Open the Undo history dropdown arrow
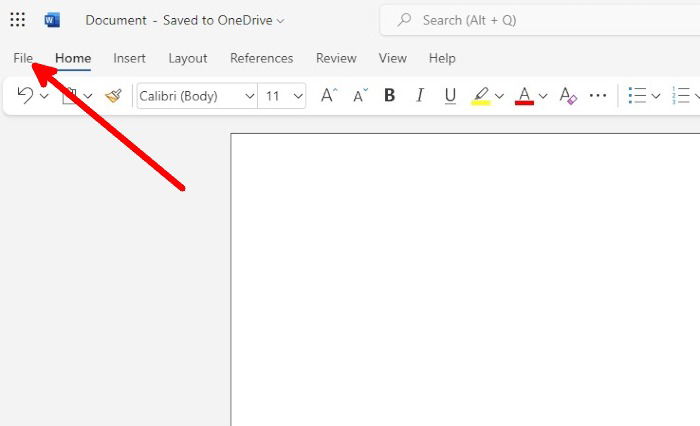 pyautogui.click(x=44, y=96)
